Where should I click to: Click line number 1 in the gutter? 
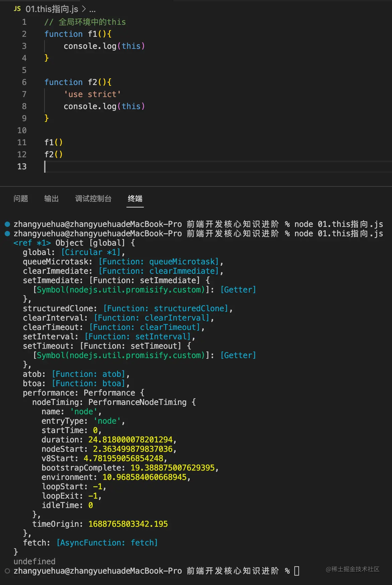click(24, 22)
